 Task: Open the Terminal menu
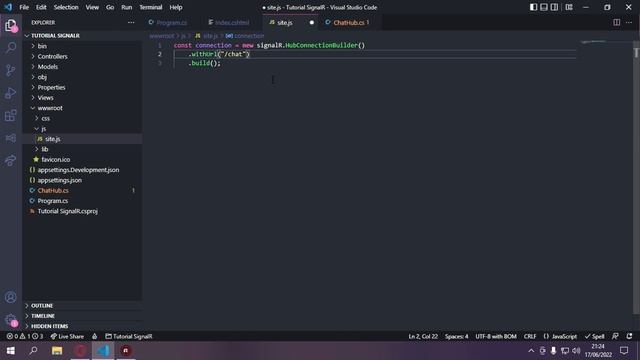coord(151,7)
